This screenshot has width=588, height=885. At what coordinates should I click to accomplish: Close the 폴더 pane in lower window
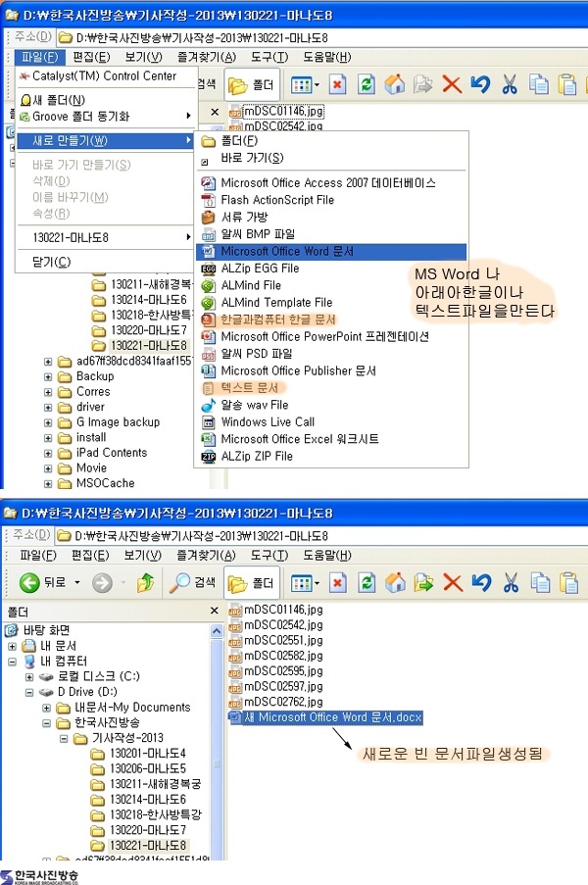[214, 611]
